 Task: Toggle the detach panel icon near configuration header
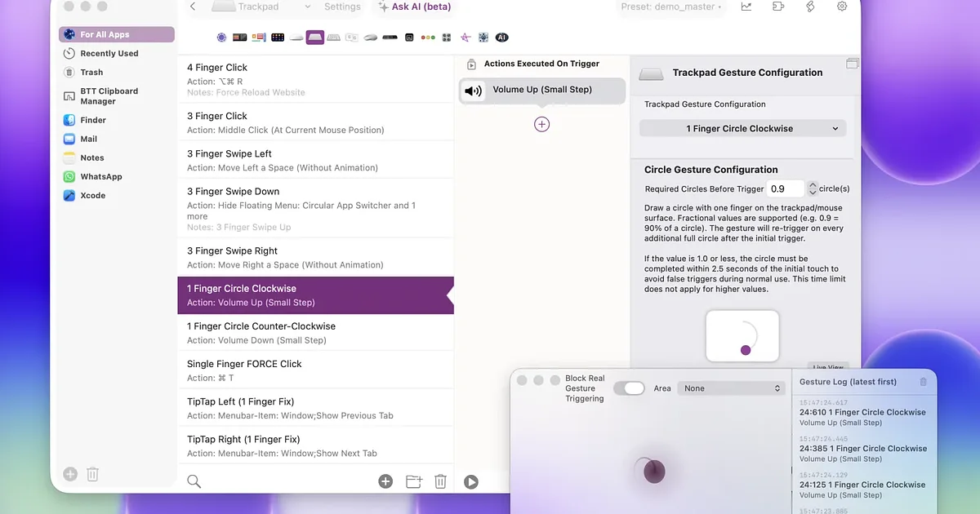point(853,63)
